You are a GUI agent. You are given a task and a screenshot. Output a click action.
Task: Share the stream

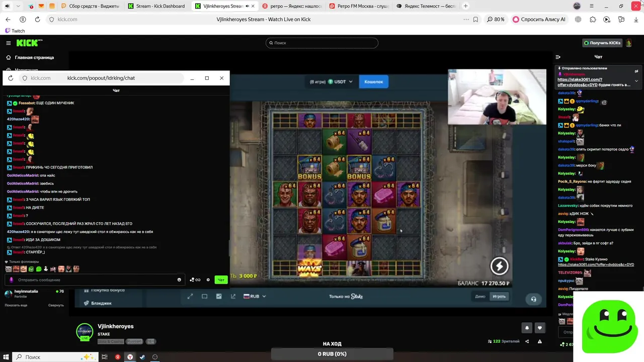coord(527,341)
